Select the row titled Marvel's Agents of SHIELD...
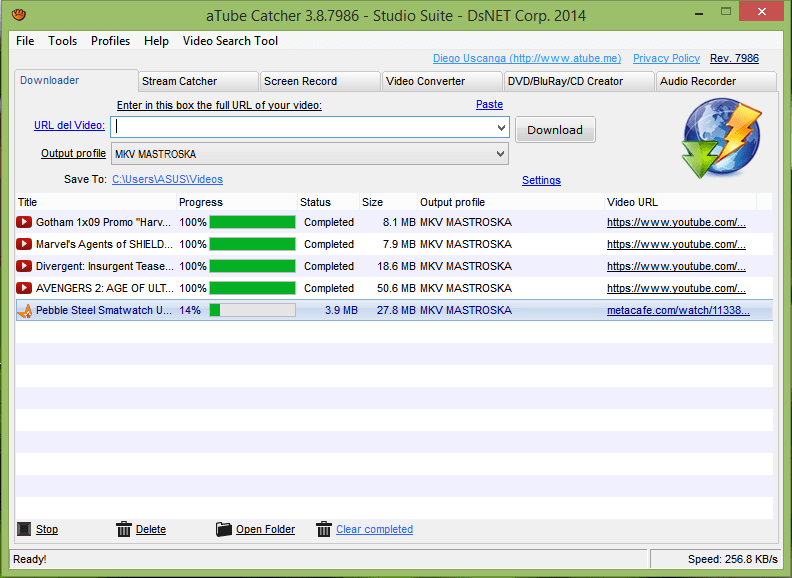This screenshot has width=792, height=578. 394,244
